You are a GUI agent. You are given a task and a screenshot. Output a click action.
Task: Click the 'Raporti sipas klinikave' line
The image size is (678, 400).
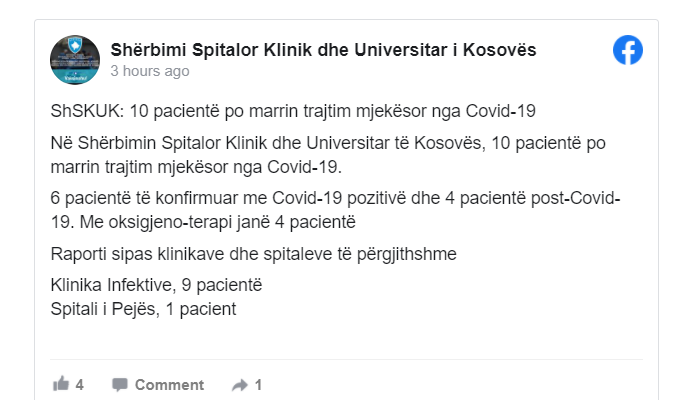tap(254, 253)
